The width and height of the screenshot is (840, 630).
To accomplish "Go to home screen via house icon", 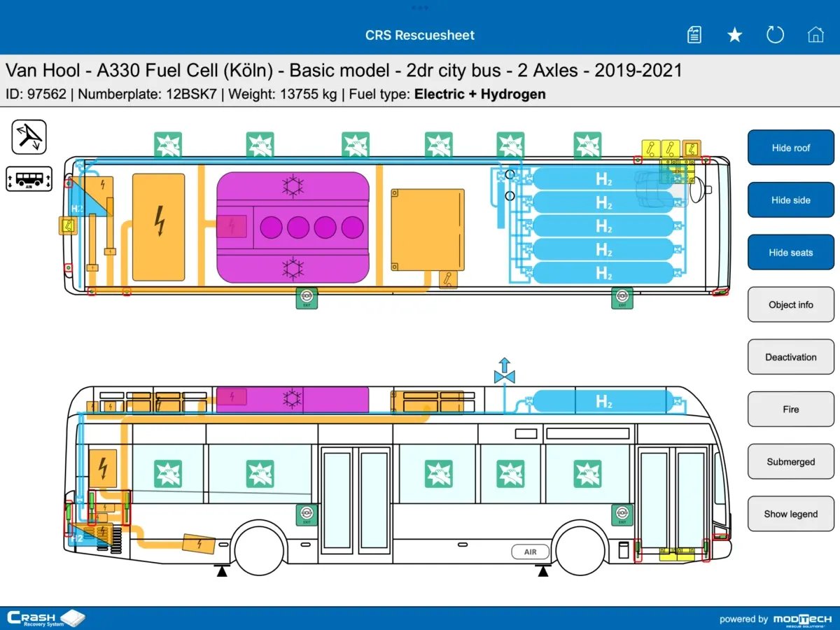I will [815, 35].
